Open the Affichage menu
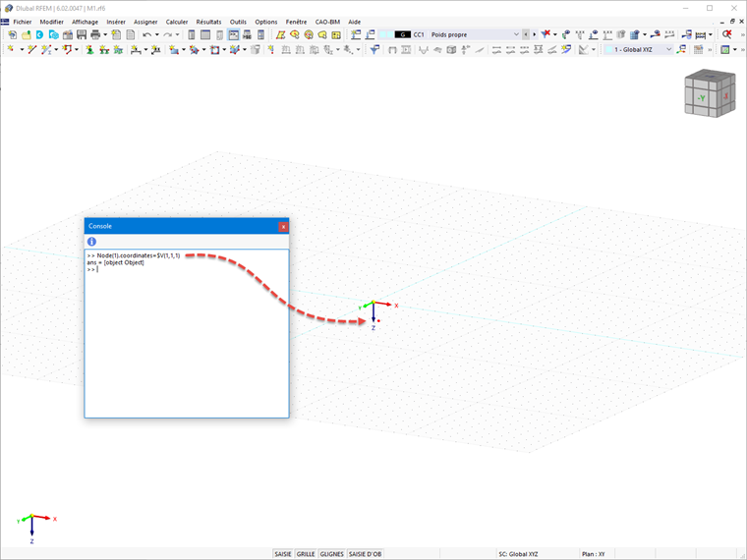Screen dimensions: 747x560 pyautogui.click(x=85, y=22)
